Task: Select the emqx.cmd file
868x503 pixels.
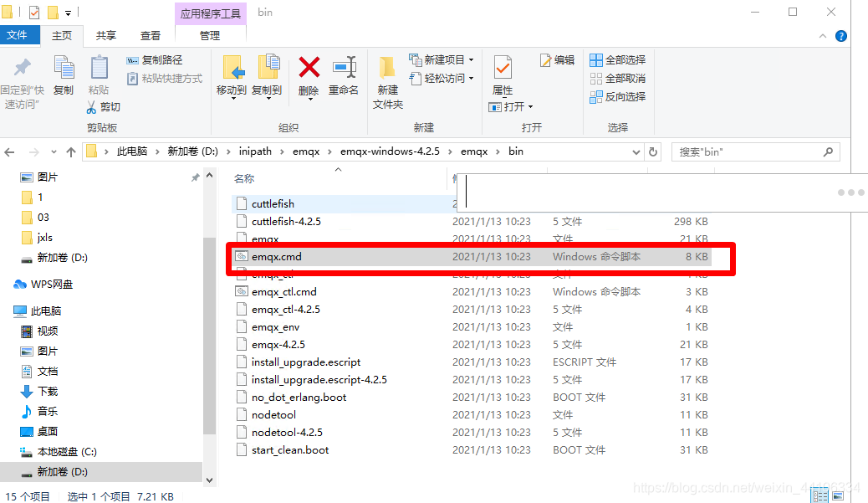Action: click(471, 256)
